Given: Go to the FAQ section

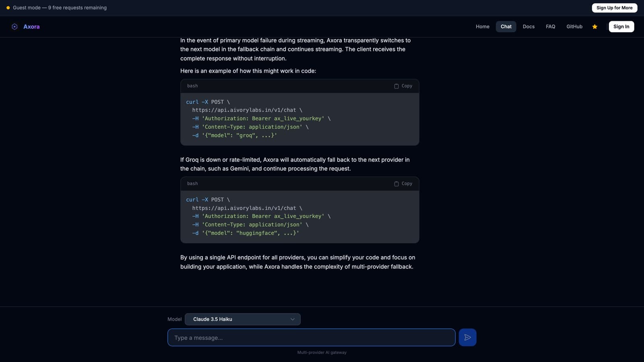Looking at the screenshot, I should (550, 27).
